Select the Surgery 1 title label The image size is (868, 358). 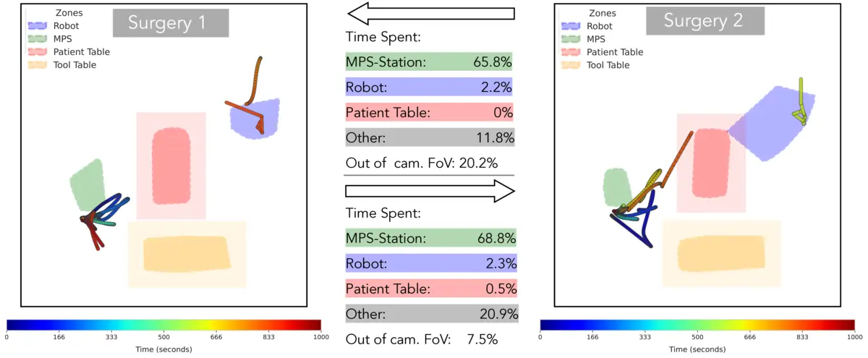[x=171, y=22]
